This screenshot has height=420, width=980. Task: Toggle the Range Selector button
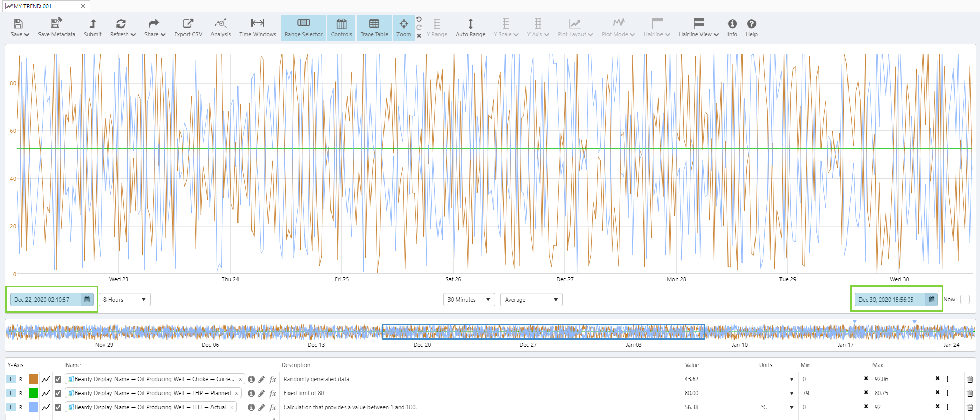click(303, 28)
